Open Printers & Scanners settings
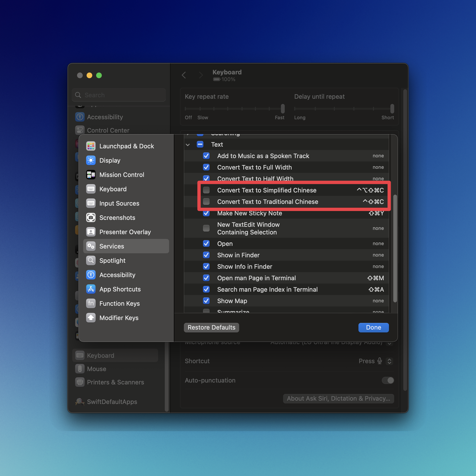 pyautogui.click(x=116, y=382)
